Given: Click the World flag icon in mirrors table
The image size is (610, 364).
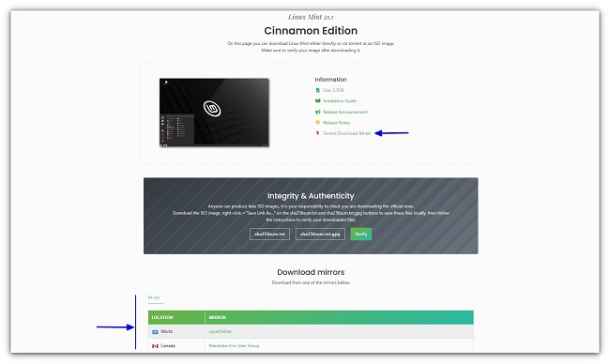Looking at the screenshot, I should click(x=155, y=332).
